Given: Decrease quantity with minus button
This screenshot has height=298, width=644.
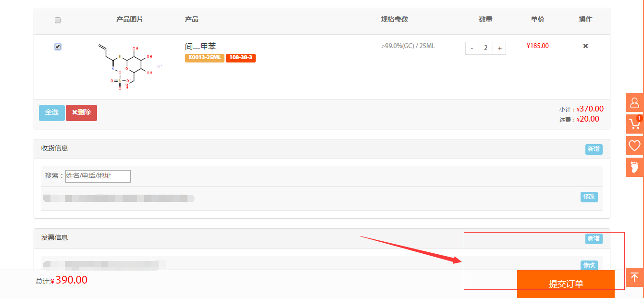Looking at the screenshot, I should click(x=472, y=48).
